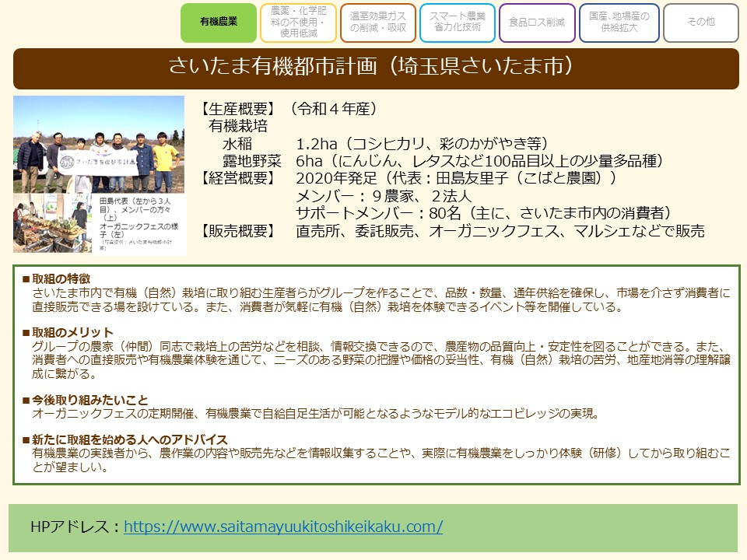Select the その他 tab
The height and width of the screenshot is (560, 747).
pos(700,23)
